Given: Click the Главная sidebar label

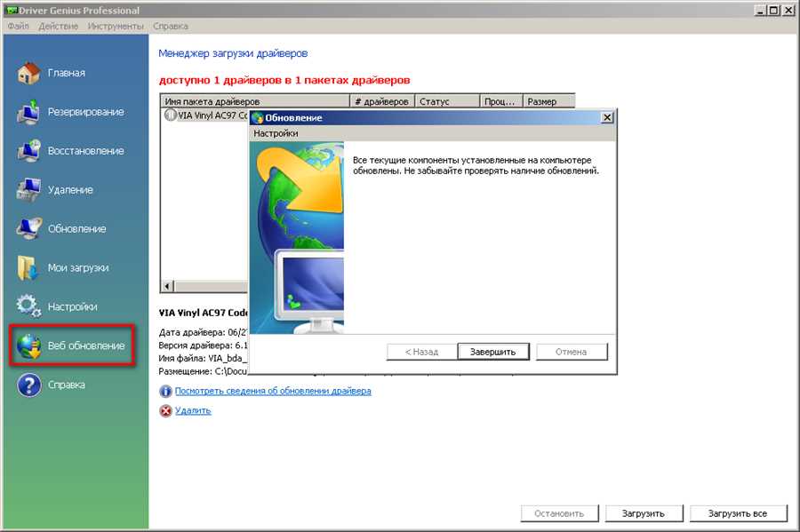Looking at the screenshot, I should click(x=67, y=73).
